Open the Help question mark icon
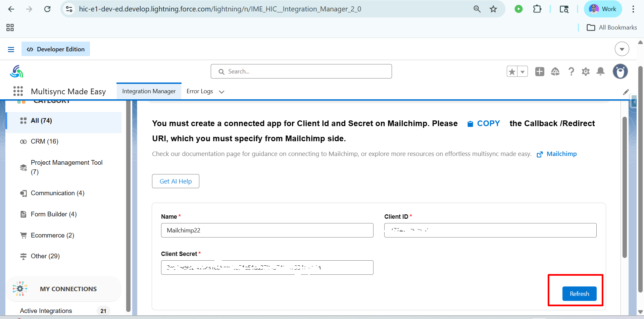This screenshot has width=644, height=319. point(571,71)
